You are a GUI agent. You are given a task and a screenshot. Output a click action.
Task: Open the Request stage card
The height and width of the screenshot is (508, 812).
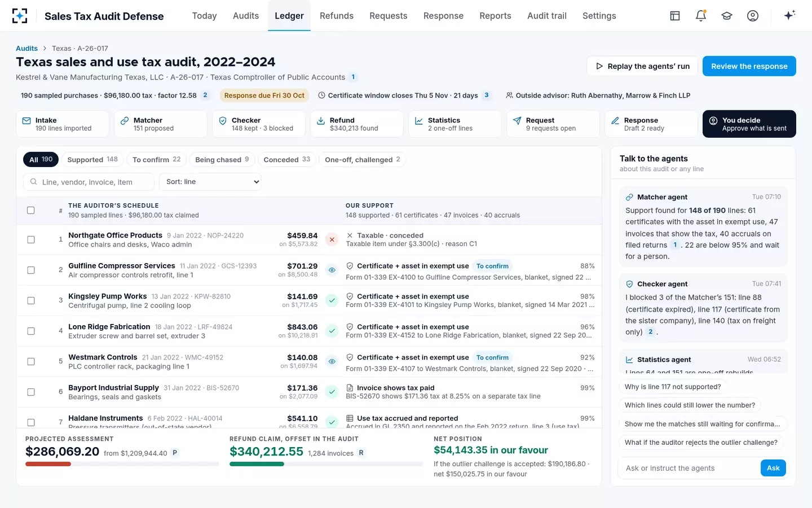(x=553, y=124)
